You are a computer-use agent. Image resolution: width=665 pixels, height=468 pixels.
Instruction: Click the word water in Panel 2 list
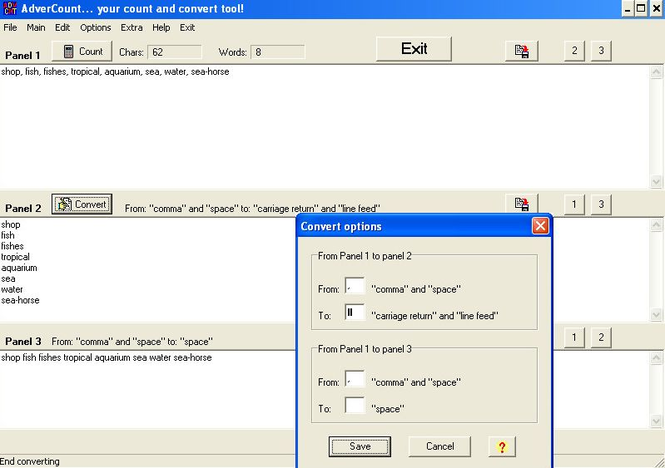[x=12, y=289]
